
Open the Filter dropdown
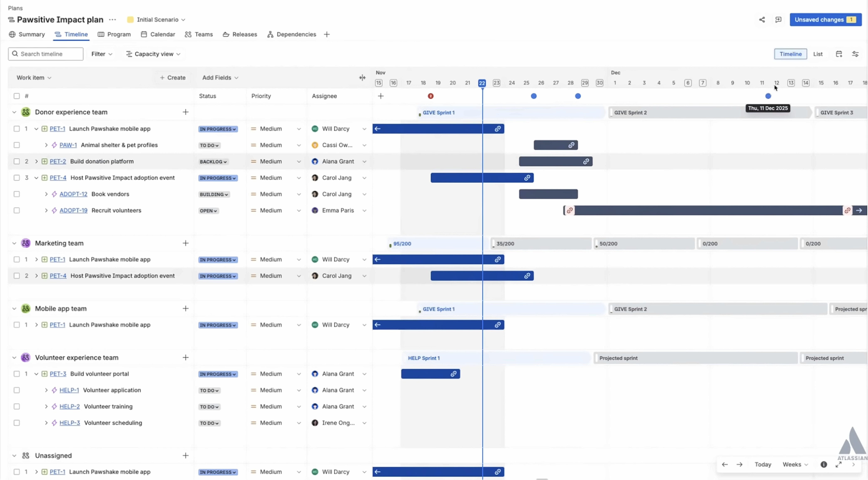tap(101, 54)
